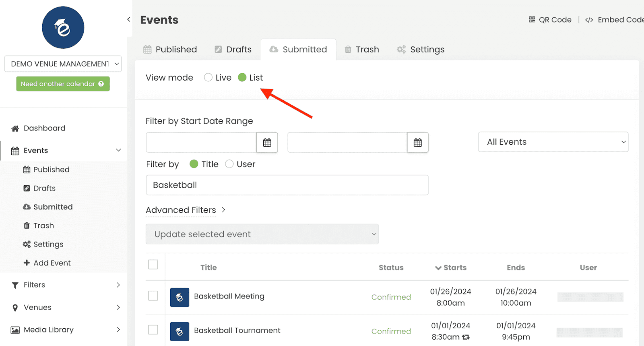
Task: Select the Submitted tab
Action: 298,50
